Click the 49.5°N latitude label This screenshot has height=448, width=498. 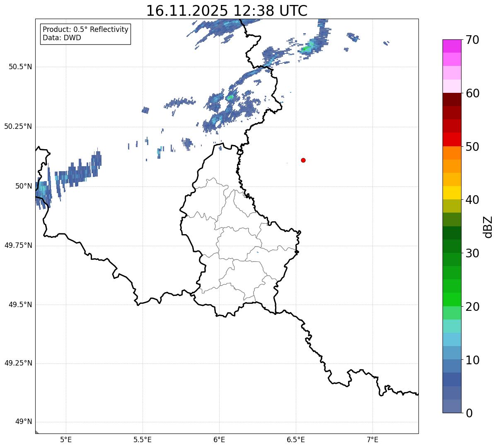click(x=20, y=305)
